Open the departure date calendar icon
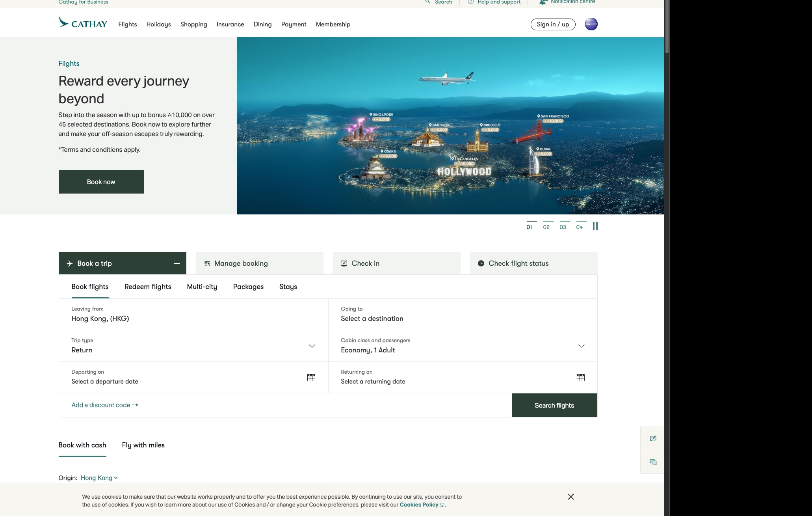 (x=311, y=378)
